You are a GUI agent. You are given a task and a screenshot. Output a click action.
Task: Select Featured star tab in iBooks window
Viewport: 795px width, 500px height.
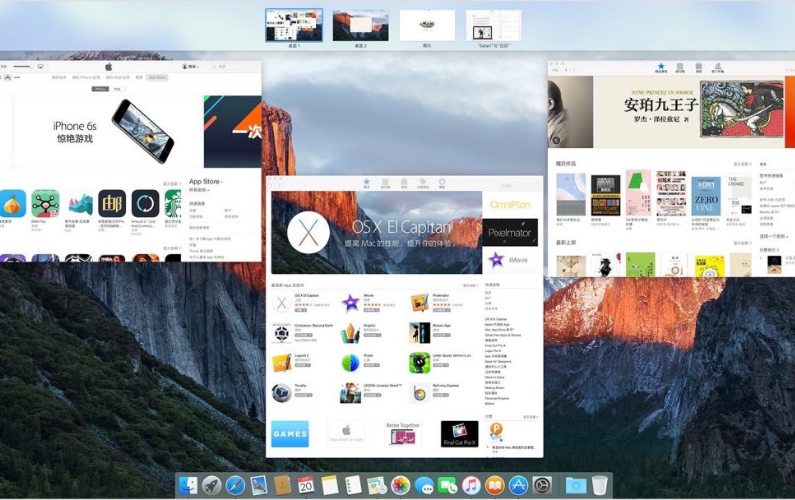coord(661,68)
